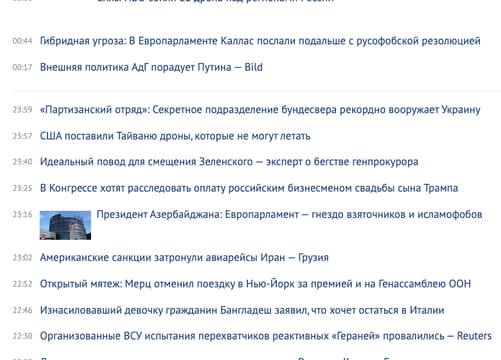
Task: Click the 23:40 timestamp
Action: click(22, 162)
